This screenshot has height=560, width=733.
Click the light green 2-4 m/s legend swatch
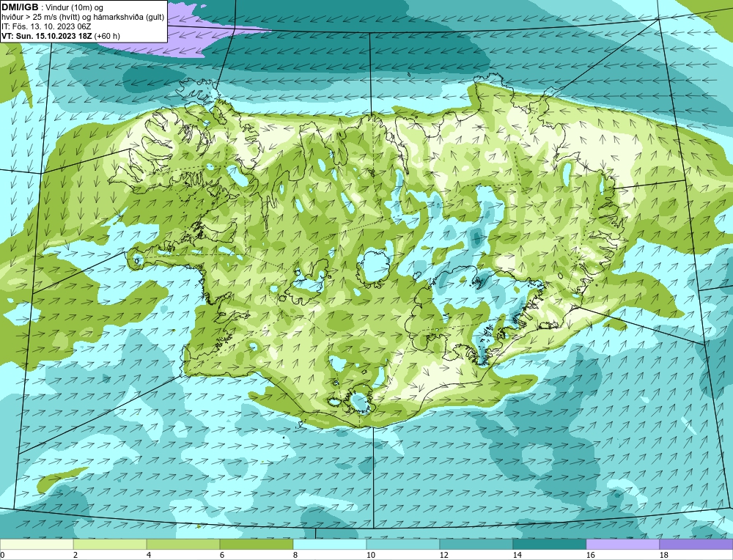(110, 545)
